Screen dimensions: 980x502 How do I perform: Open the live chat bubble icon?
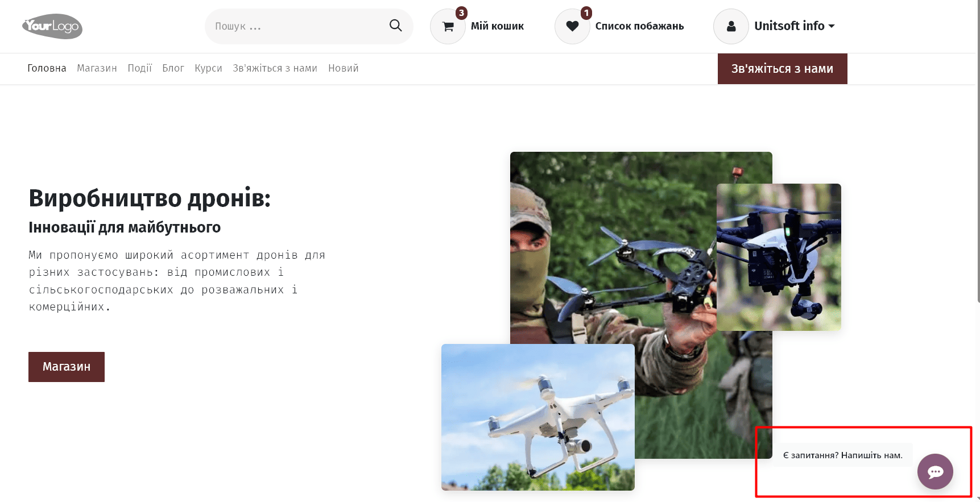(935, 471)
